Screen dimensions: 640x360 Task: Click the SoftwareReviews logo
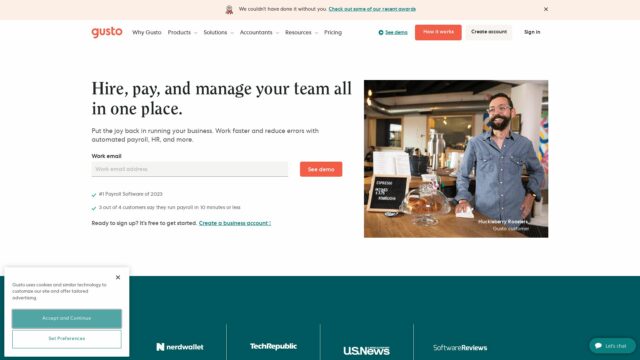tap(460, 348)
